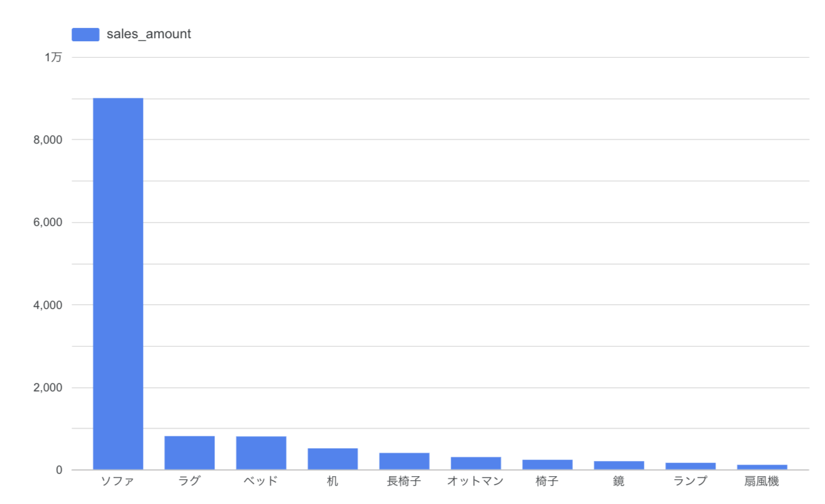Image resolution: width=825 pixels, height=504 pixels.
Task: Click the 鏡 bar
Action: click(619, 465)
